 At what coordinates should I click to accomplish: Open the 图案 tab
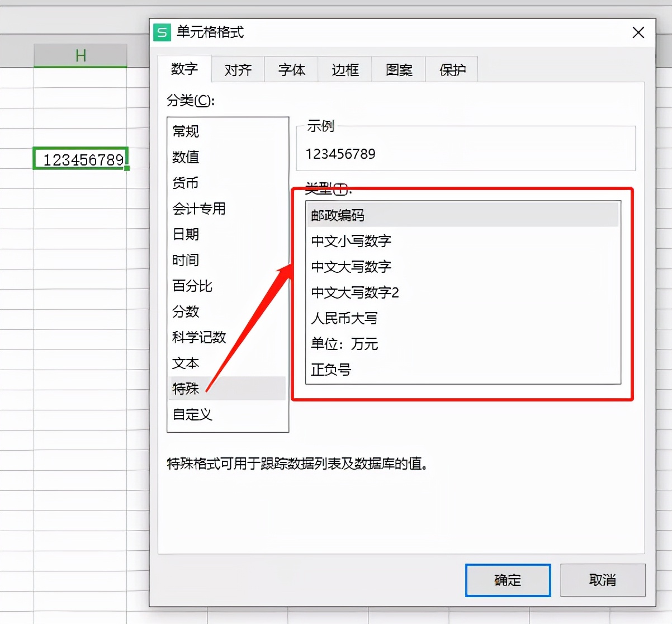coord(398,69)
